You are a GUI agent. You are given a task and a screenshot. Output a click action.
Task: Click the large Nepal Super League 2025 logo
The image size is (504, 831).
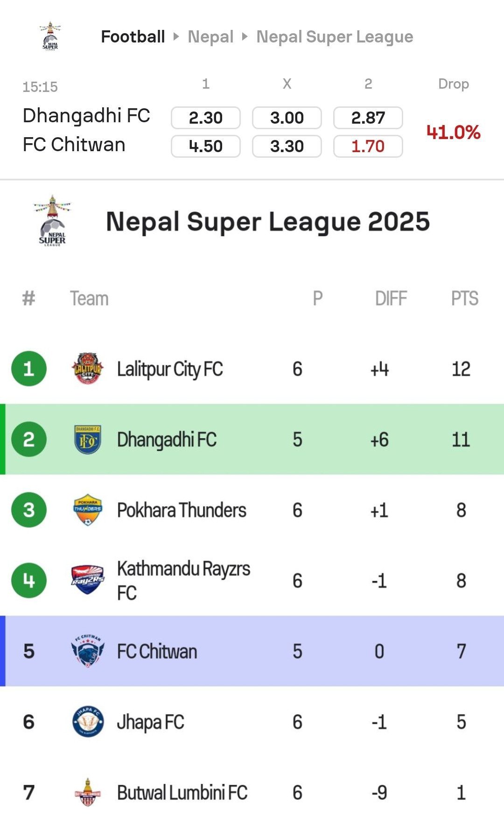(52, 221)
